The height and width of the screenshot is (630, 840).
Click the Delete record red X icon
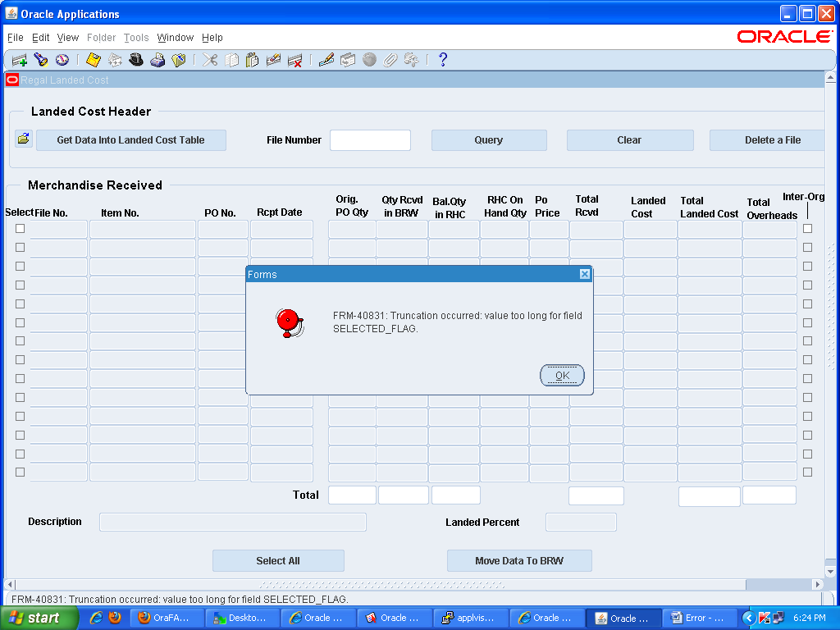[295, 60]
